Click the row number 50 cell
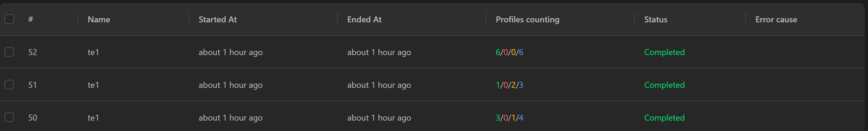This screenshot has height=131, width=868. [33, 118]
